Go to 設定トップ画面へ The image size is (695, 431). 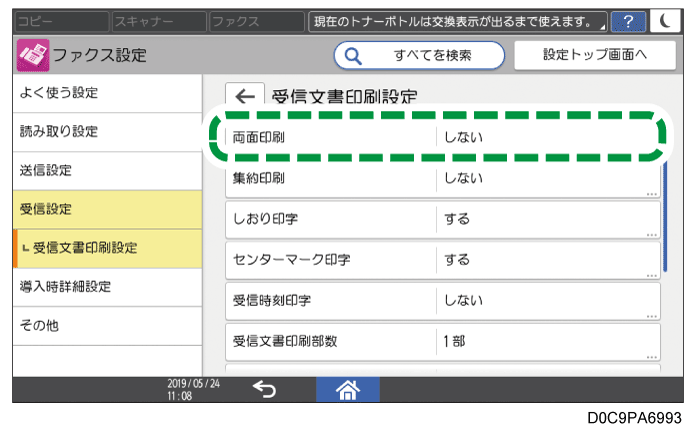(x=595, y=55)
